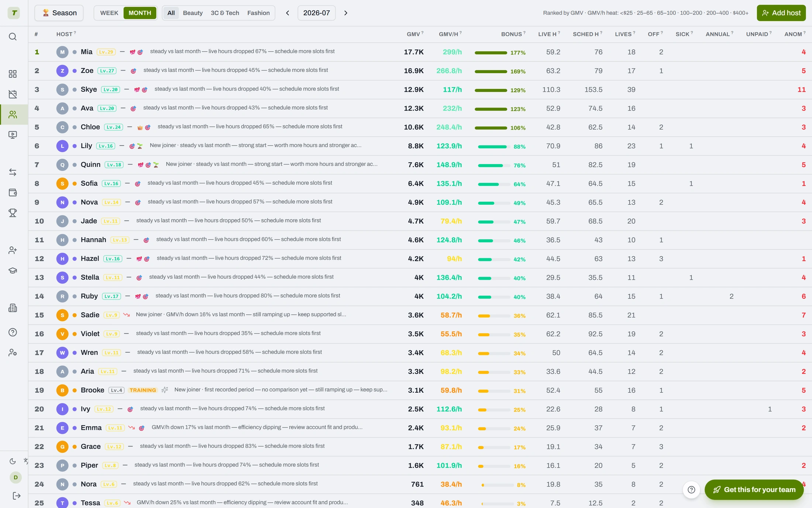Go to next month arrow
812x508 pixels.
coord(346,13)
